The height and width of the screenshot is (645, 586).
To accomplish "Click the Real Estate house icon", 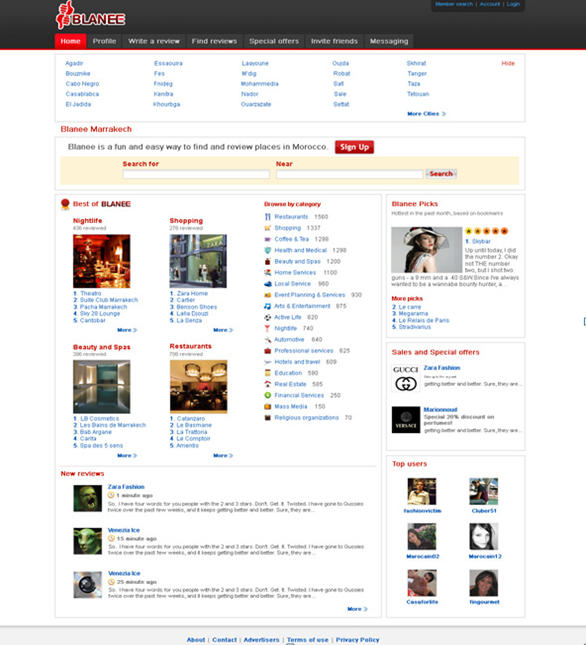I will point(268,384).
